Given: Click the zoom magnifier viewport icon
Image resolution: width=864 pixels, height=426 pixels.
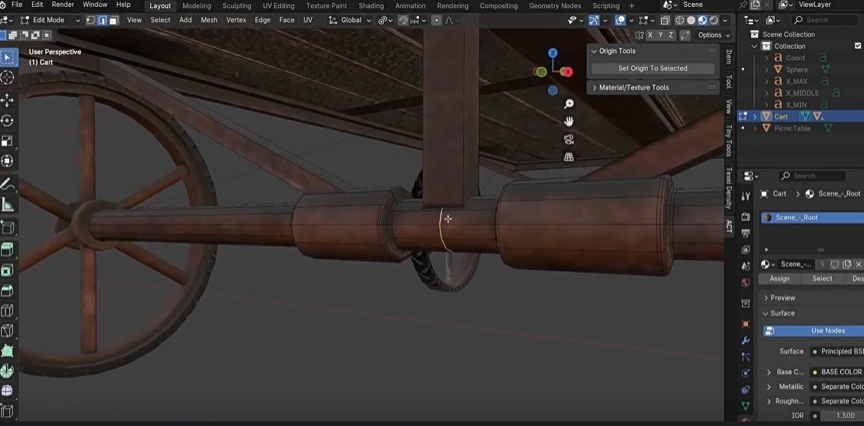Looking at the screenshot, I should click(x=569, y=104).
